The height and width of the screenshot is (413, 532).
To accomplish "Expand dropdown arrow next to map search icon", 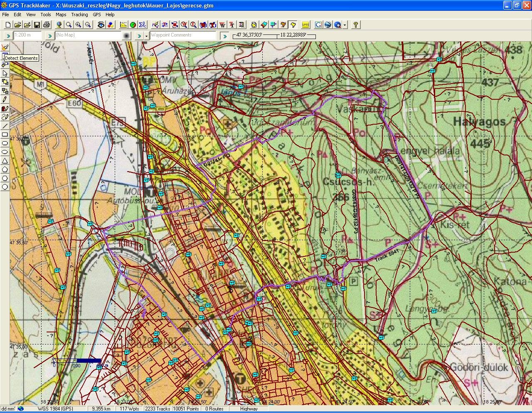I will point(345,25).
